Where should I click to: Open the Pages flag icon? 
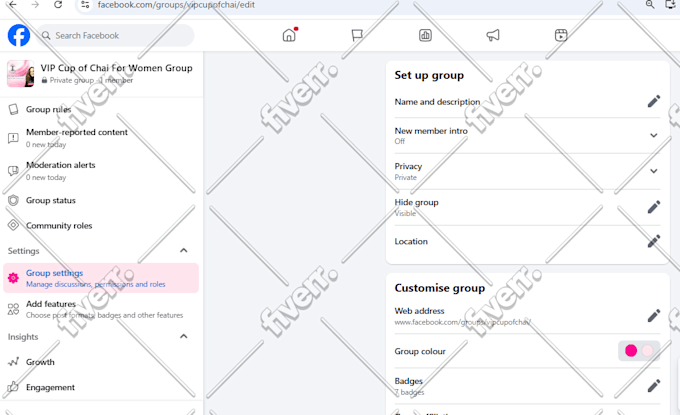click(x=357, y=35)
